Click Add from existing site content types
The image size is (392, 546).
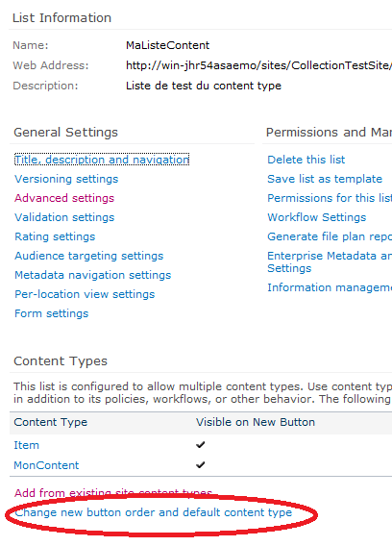[113, 493]
